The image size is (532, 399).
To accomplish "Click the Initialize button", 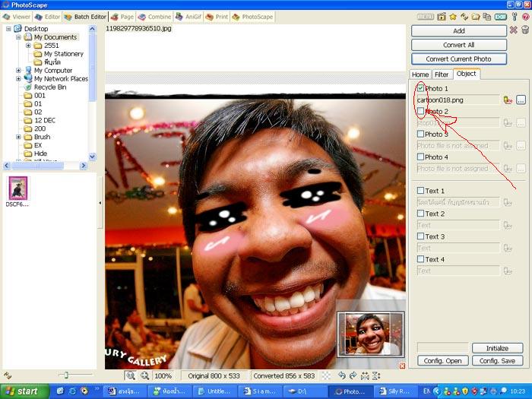I will (x=497, y=348).
